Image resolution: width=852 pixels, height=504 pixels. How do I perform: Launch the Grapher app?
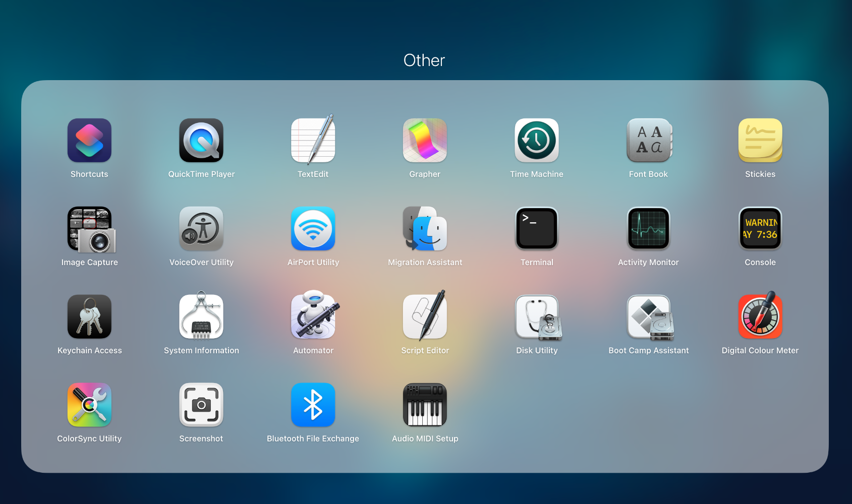pos(425,141)
